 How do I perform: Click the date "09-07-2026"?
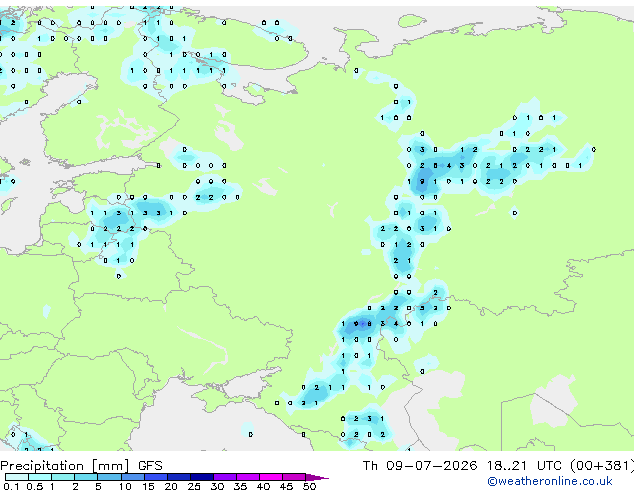pyautogui.click(x=431, y=466)
